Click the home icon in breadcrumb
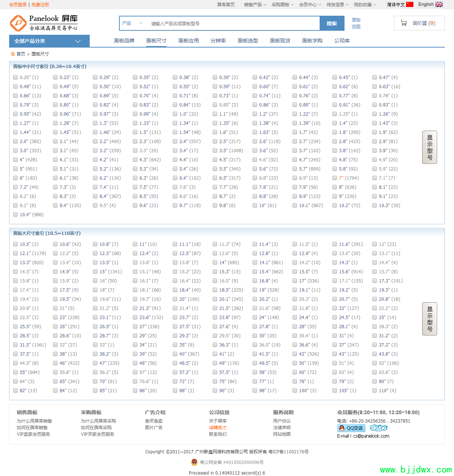Screen dimensions: 454x476 point(13,54)
